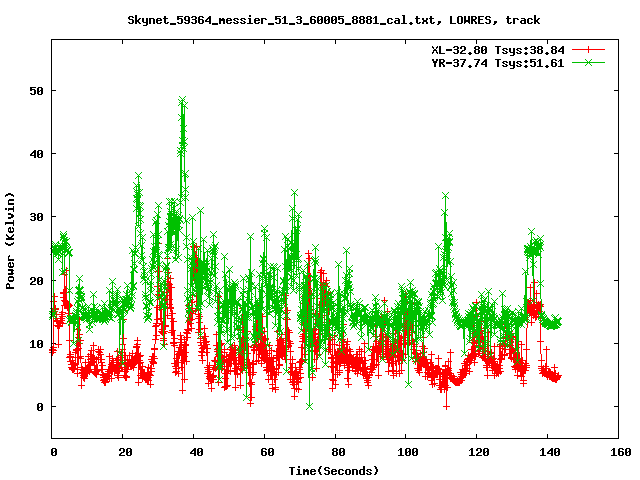The width and height of the screenshot is (640, 480).
Task: Click the Power (Kelvin) axis label
Action: tap(10, 240)
